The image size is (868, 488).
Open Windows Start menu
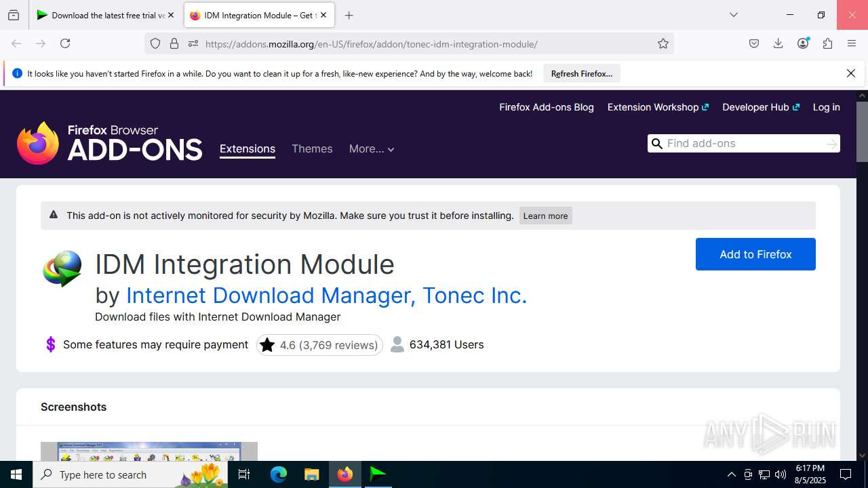coord(16,474)
